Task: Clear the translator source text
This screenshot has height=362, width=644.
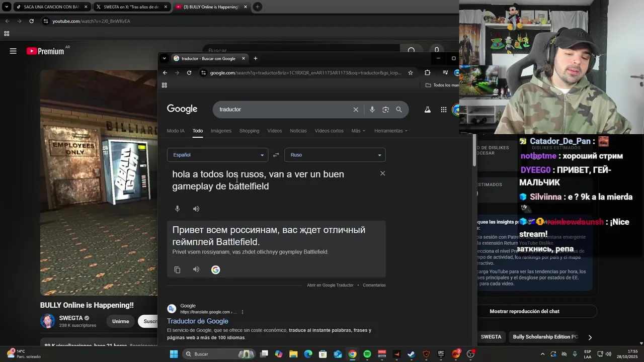Action: (x=382, y=173)
